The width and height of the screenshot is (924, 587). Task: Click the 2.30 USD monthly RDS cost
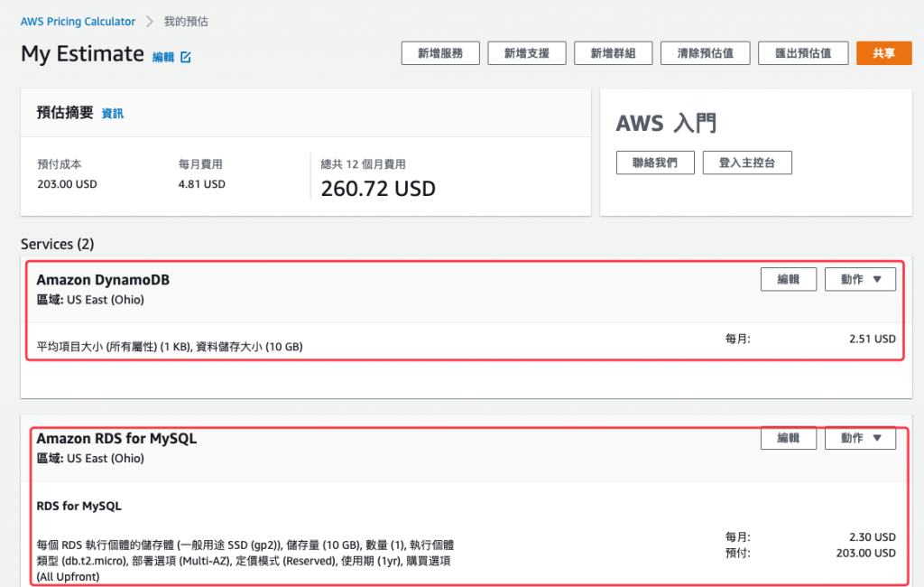tap(873, 536)
